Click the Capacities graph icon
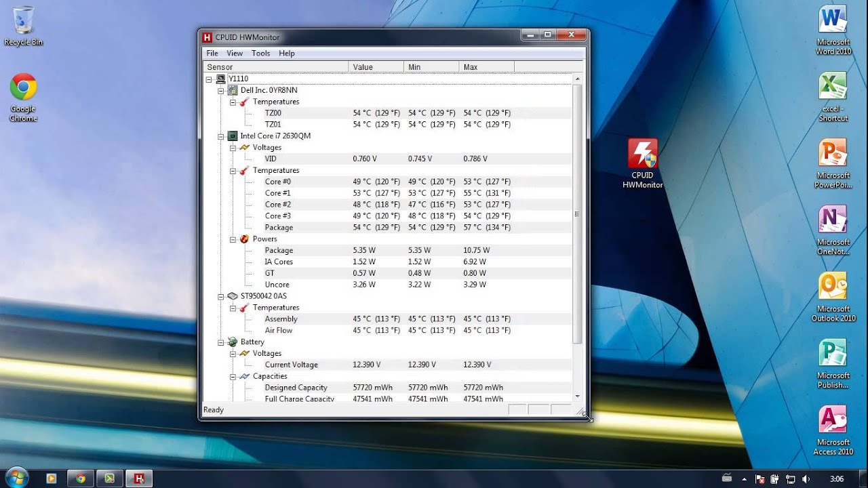Screen dimensions: 868x488 coord(244,376)
